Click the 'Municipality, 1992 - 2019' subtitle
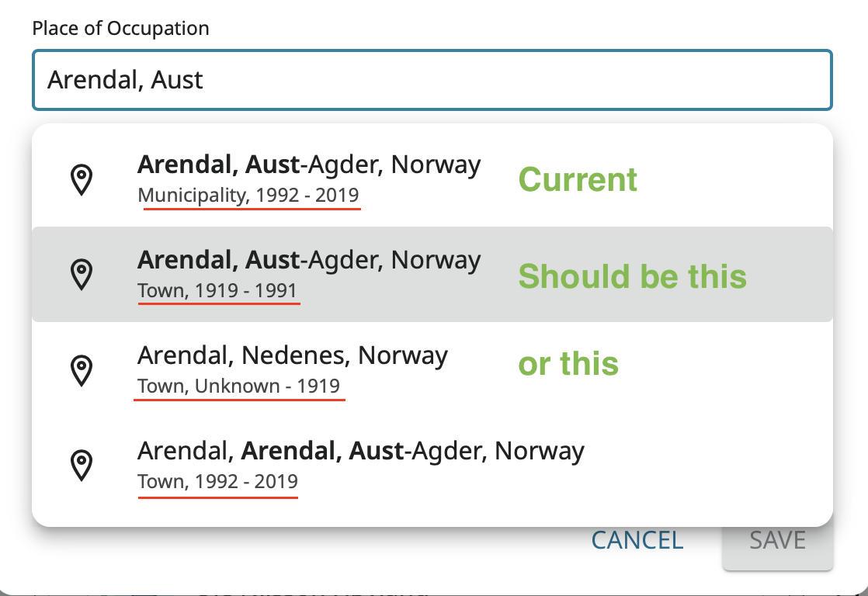This screenshot has height=596, width=868. [x=248, y=196]
